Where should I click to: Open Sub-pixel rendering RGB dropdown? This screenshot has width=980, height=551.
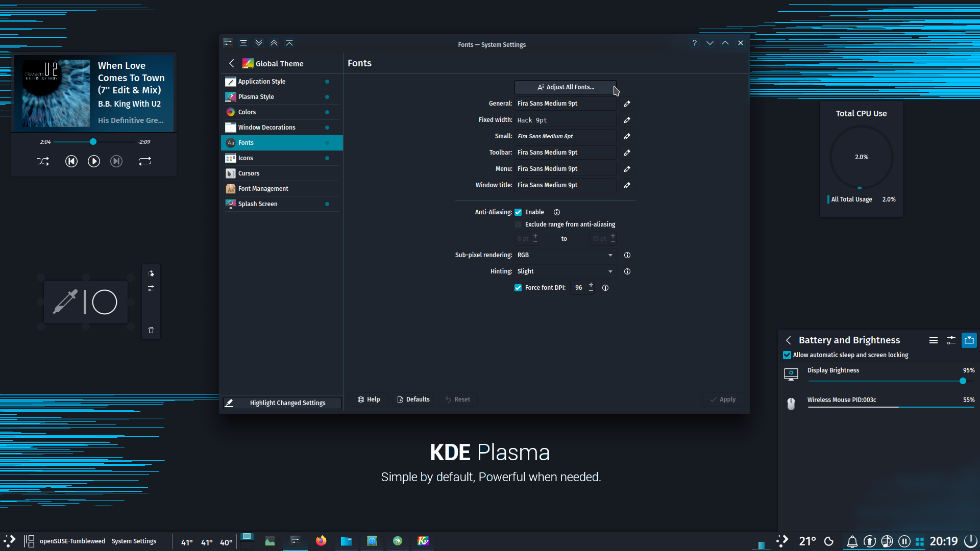[565, 255]
